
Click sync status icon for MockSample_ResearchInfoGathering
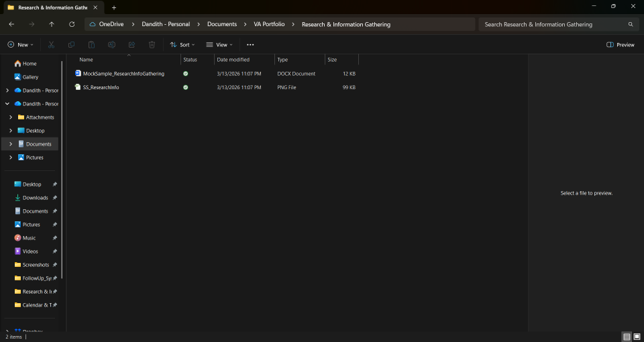pos(186,74)
